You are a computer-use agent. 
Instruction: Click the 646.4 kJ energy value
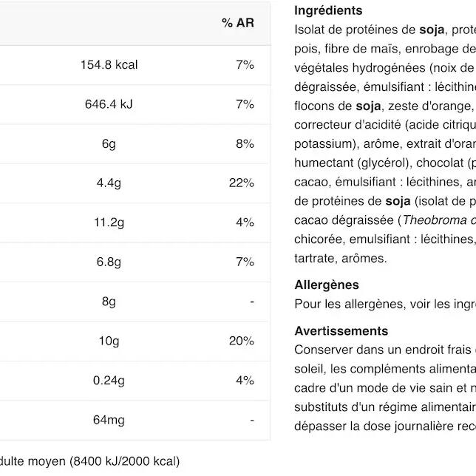(x=109, y=104)
